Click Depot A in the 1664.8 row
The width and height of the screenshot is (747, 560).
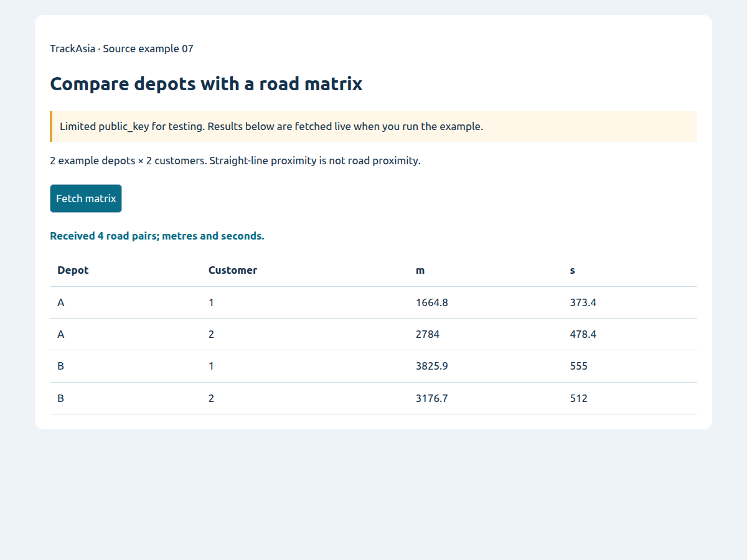[125, 302]
